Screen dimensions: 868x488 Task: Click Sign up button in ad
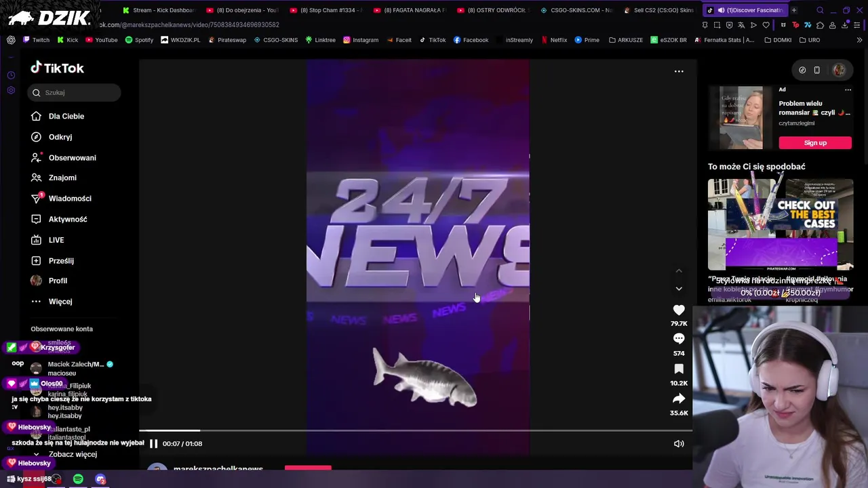click(x=815, y=142)
